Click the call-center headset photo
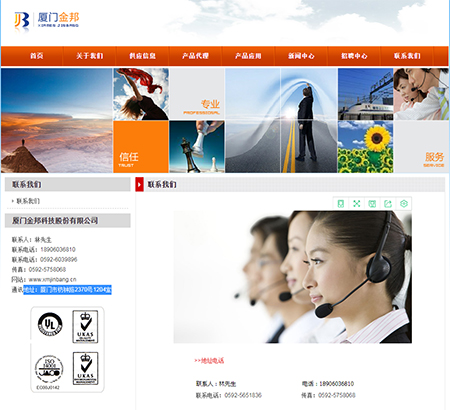Viewport: 450px width, 410px height. 293,277
